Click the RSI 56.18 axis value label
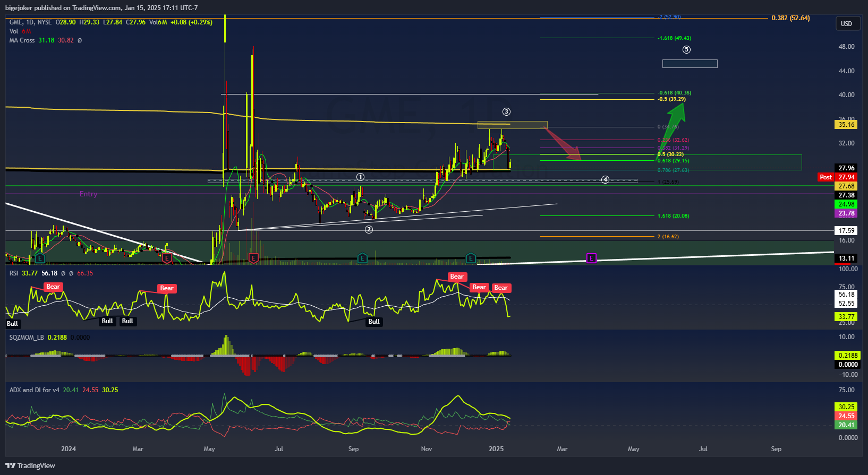868x475 pixels. coord(846,295)
